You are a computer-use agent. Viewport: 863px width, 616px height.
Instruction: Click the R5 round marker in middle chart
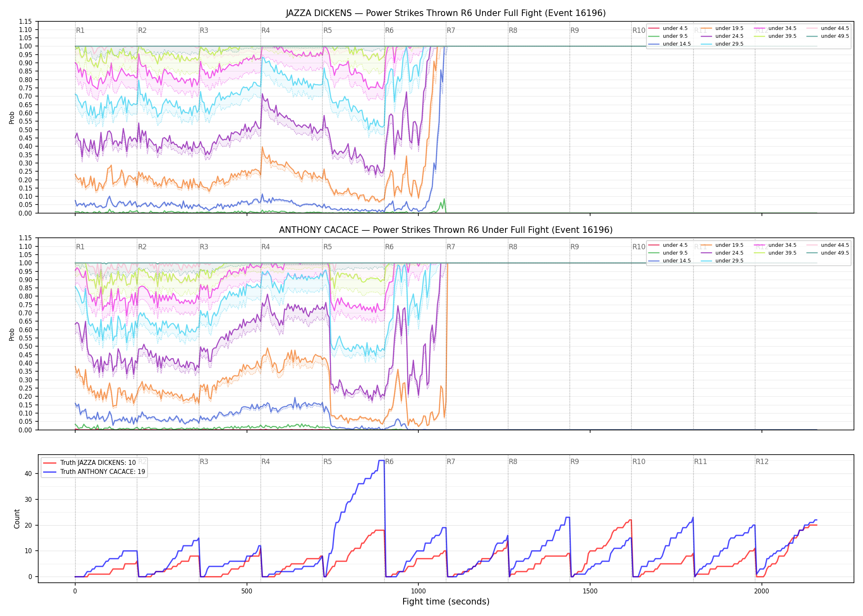328,247
